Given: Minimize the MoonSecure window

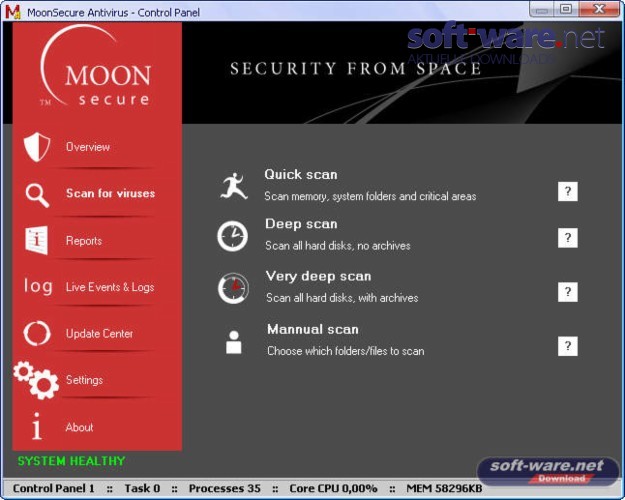Looking at the screenshot, I should click(x=542, y=9).
